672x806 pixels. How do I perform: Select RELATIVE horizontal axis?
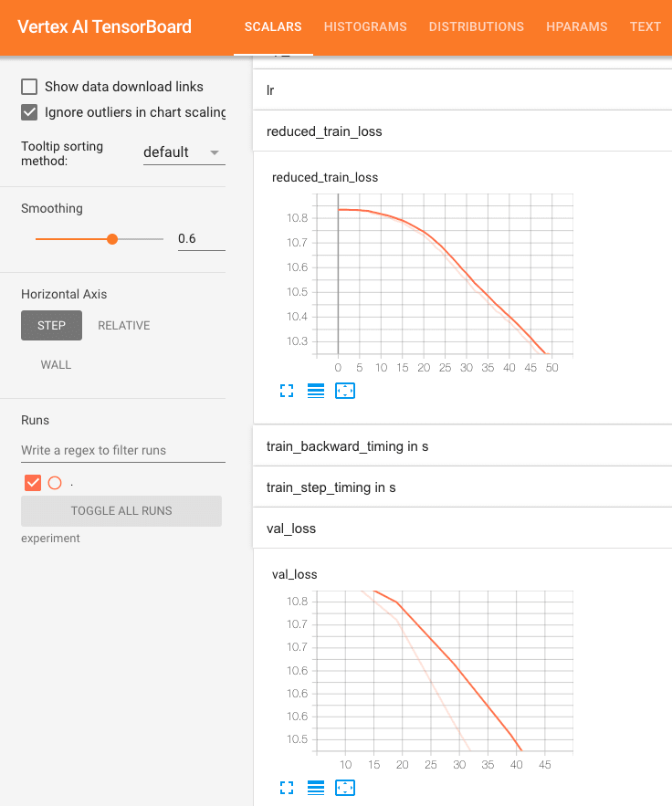[124, 325]
